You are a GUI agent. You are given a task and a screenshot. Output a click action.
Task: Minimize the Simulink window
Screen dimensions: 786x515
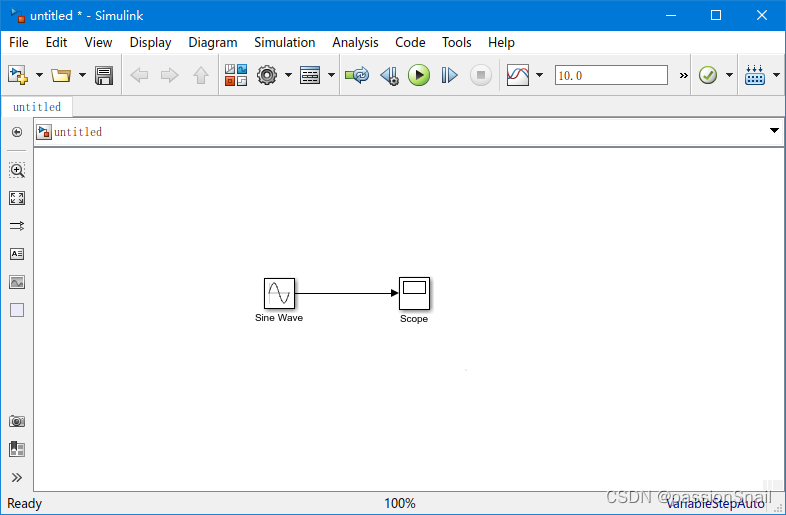click(671, 16)
